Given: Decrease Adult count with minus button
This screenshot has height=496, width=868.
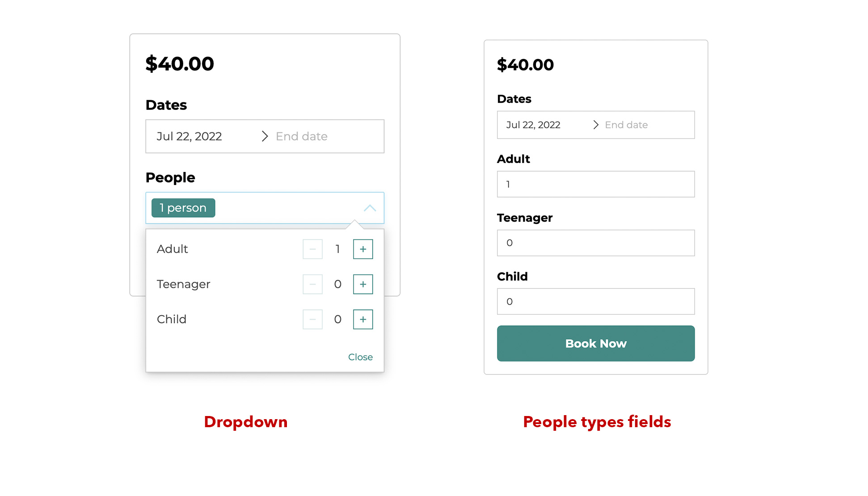Looking at the screenshot, I should coord(312,249).
